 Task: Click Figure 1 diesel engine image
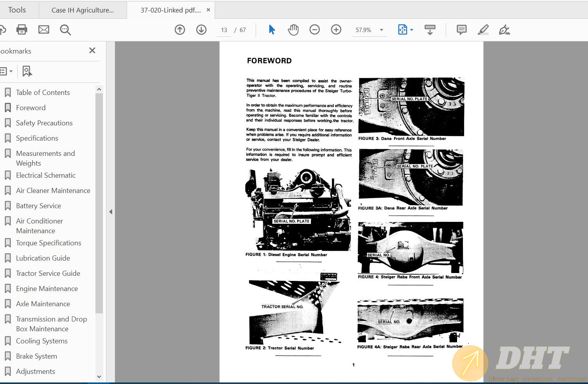click(x=298, y=210)
